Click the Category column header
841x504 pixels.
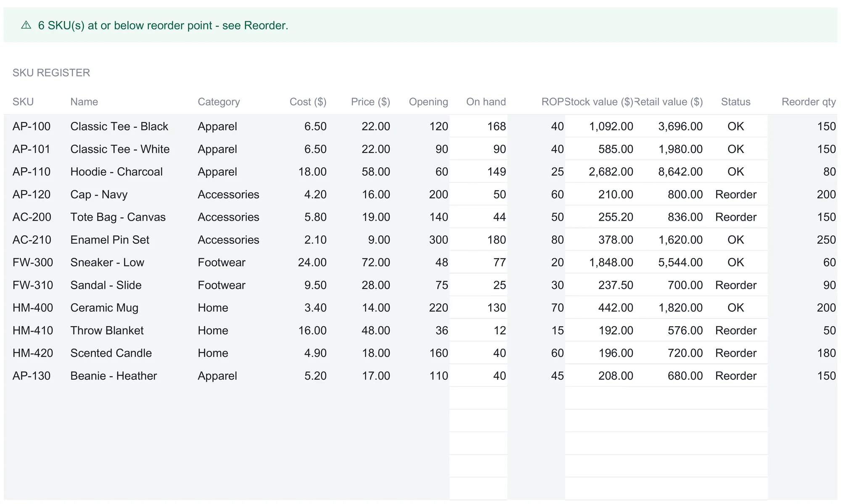(219, 102)
